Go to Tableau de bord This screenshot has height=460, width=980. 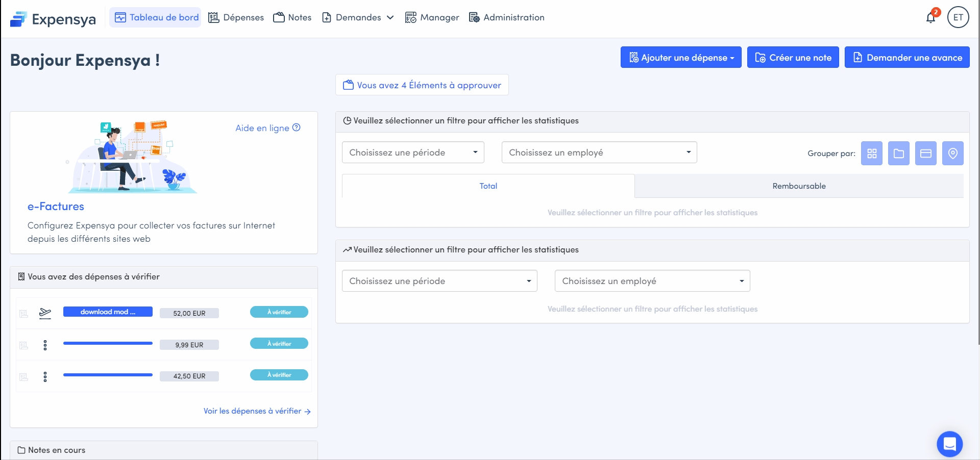pos(156,17)
